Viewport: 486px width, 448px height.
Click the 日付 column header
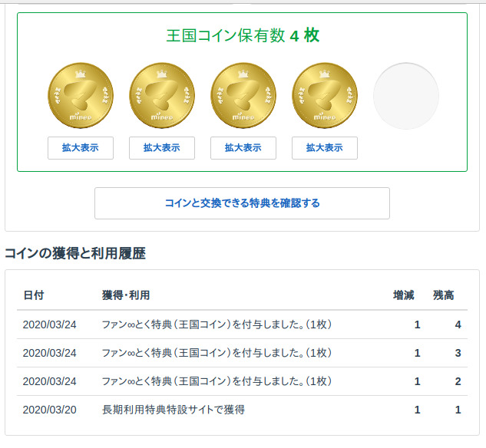click(x=34, y=295)
